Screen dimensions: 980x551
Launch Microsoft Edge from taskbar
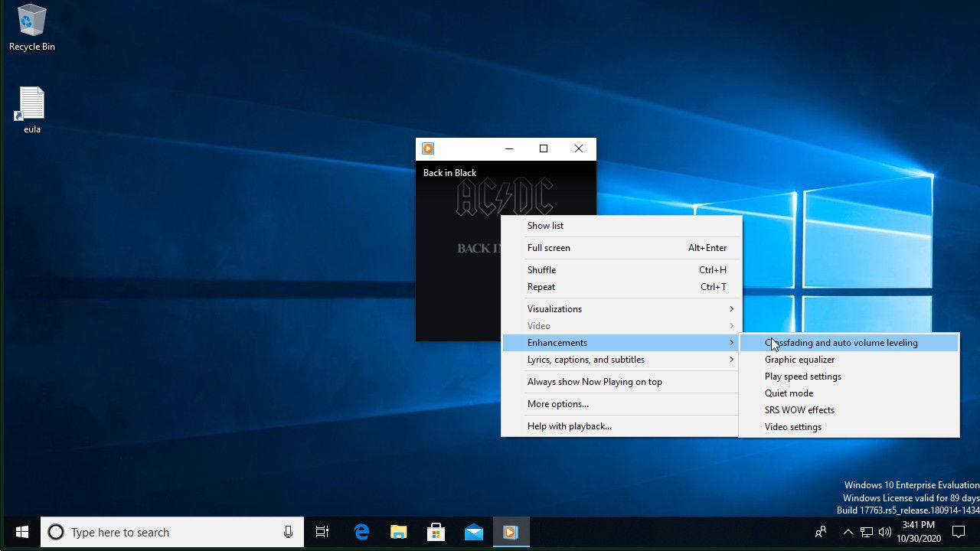361,532
